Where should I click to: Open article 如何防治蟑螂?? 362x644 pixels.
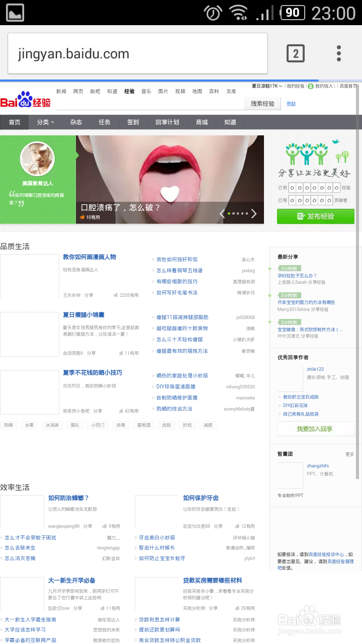pyautogui.click(x=68, y=498)
